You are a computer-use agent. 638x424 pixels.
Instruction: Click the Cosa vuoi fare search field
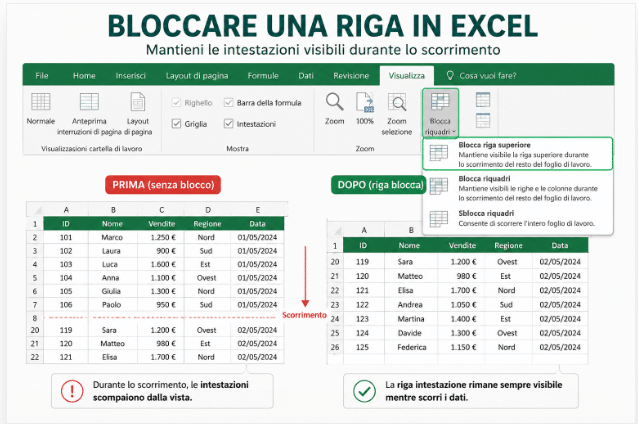[x=488, y=76]
